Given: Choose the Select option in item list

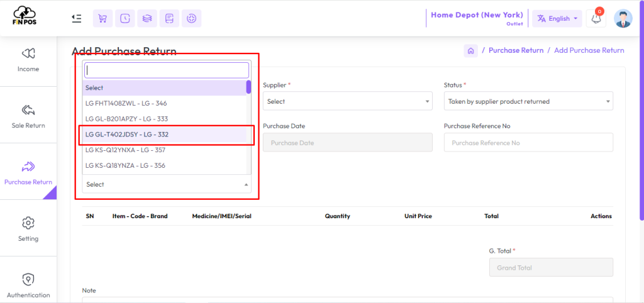Looking at the screenshot, I should coord(164,88).
